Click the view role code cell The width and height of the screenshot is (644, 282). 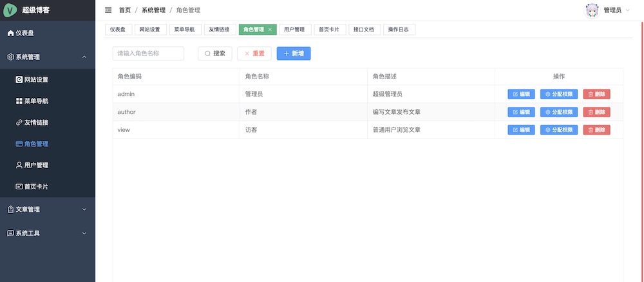point(176,129)
